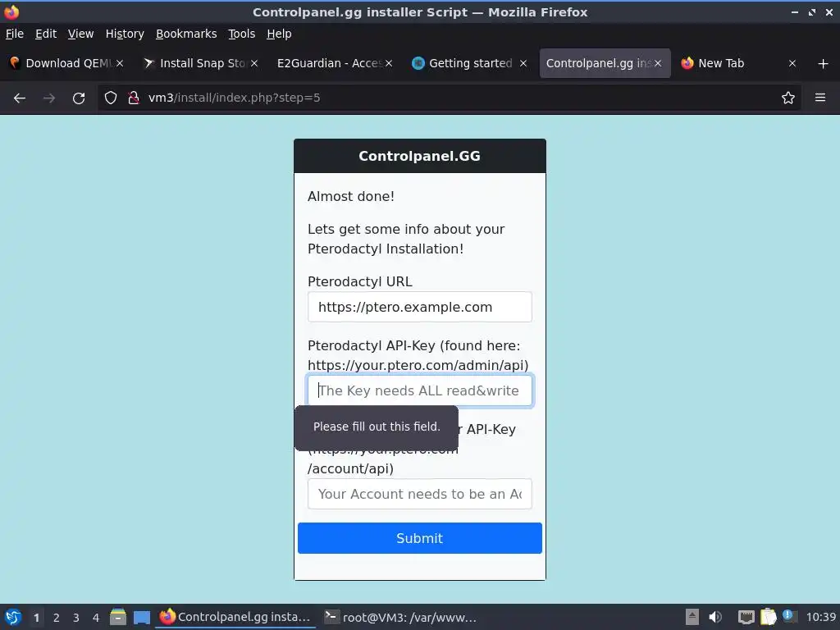Close the Download QEMU tab
The width and height of the screenshot is (840, 630).
pyautogui.click(x=120, y=63)
